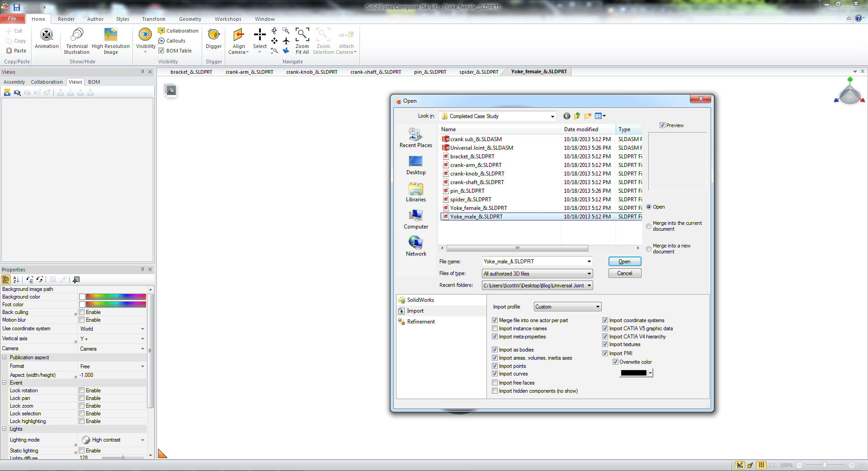Switch to the Geometry ribbon tab
868x471 pixels.
189,19
